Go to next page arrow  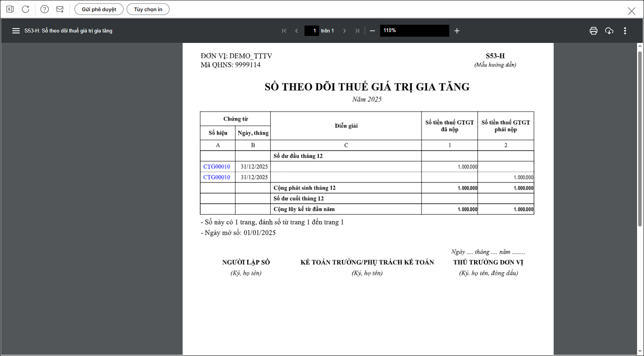(x=344, y=31)
